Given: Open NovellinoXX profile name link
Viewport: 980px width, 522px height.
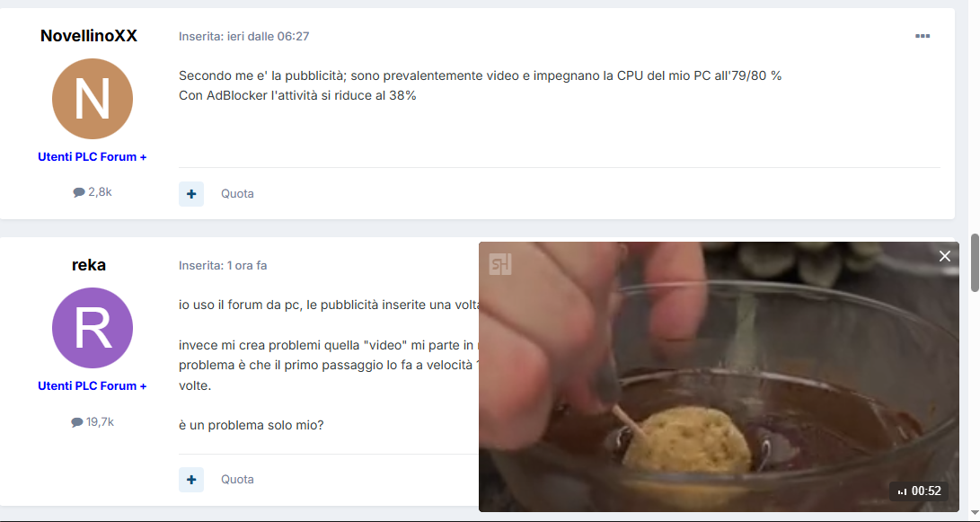Looking at the screenshot, I should (89, 36).
